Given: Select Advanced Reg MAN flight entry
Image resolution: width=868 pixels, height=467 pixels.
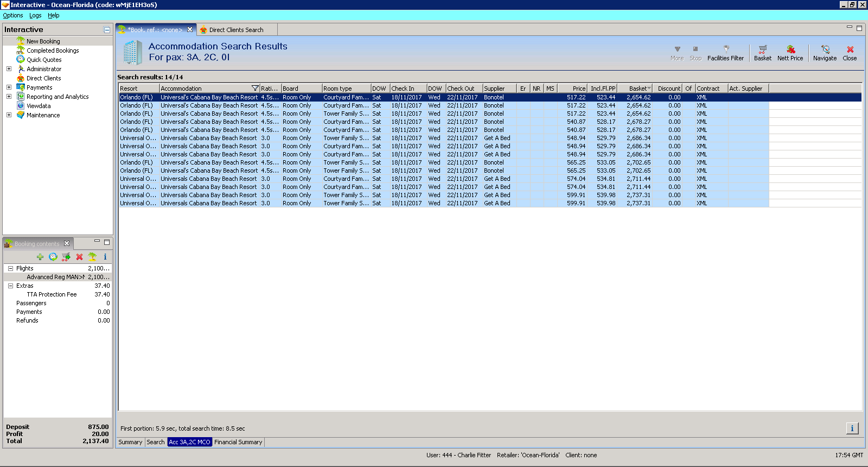Looking at the screenshot, I should pyautogui.click(x=58, y=277).
